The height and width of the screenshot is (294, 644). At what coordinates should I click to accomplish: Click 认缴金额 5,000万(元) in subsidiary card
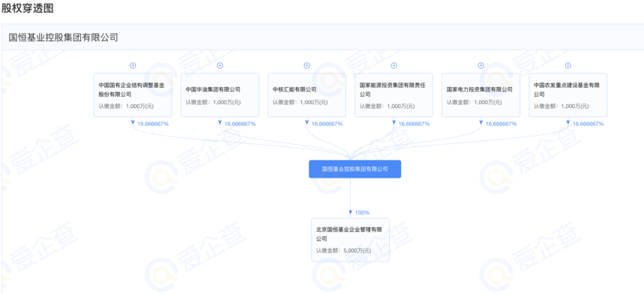pos(344,250)
